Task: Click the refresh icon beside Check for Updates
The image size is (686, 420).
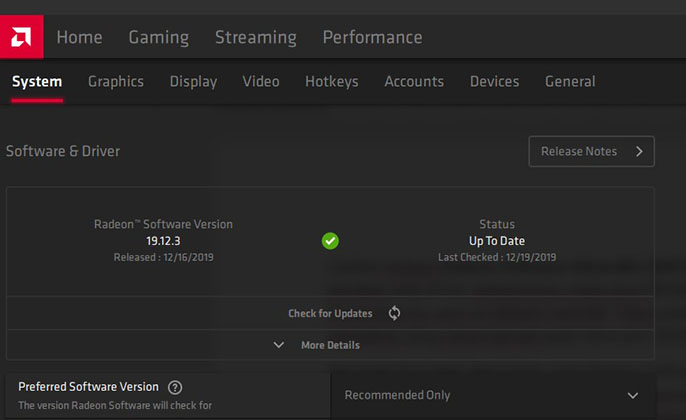Action: click(394, 313)
